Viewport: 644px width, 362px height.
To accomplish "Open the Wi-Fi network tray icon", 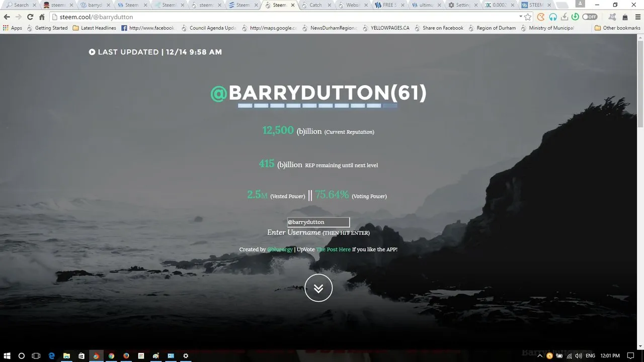I will (x=569, y=355).
